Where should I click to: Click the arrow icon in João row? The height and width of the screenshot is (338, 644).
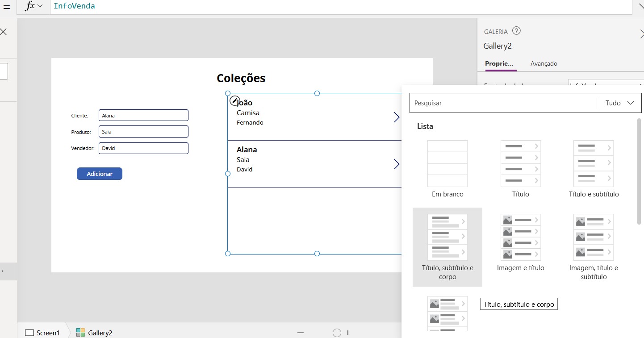coord(396,117)
